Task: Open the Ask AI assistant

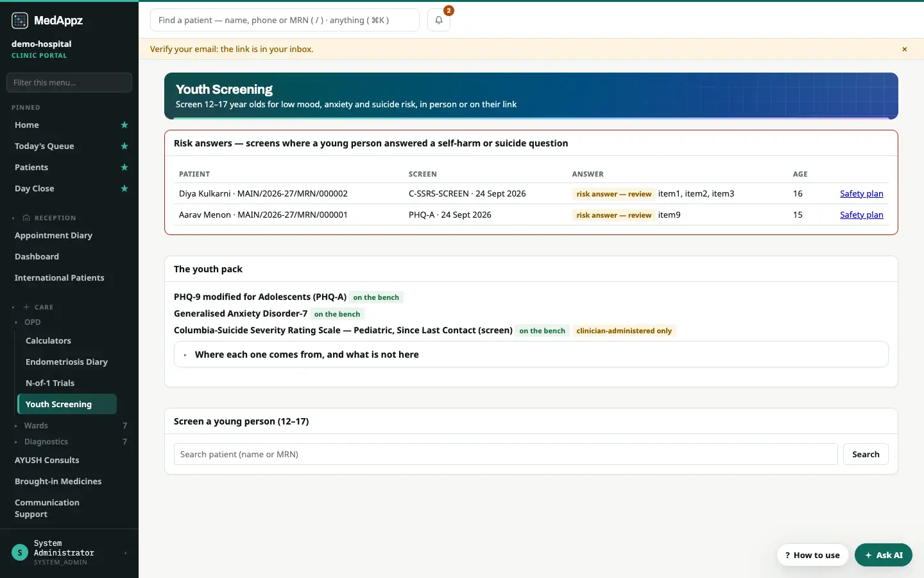Action: [884, 555]
